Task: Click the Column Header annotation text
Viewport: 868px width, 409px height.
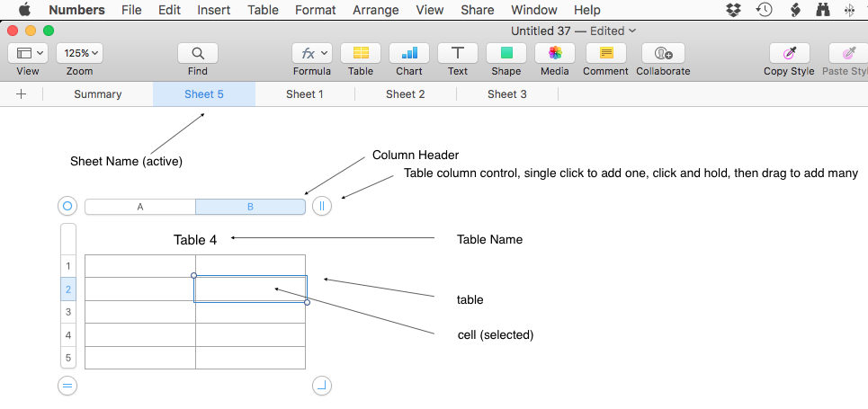Action: point(416,155)
